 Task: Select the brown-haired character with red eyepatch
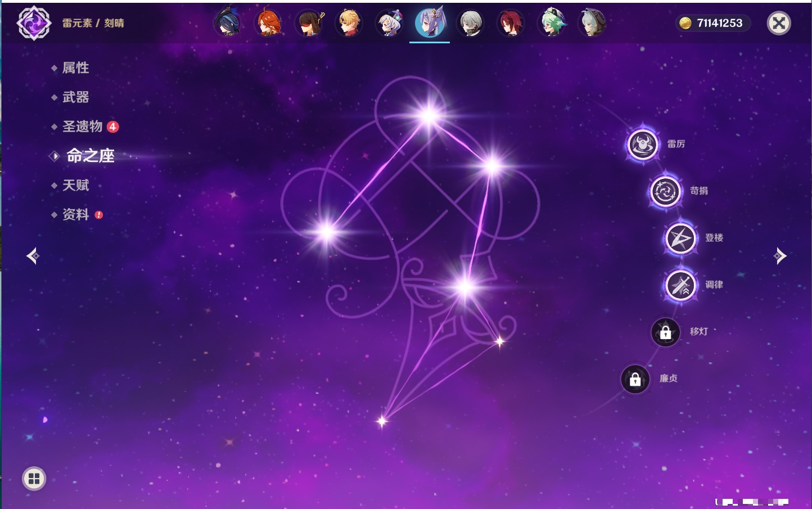pyautogui.click(x=309, y=23)
